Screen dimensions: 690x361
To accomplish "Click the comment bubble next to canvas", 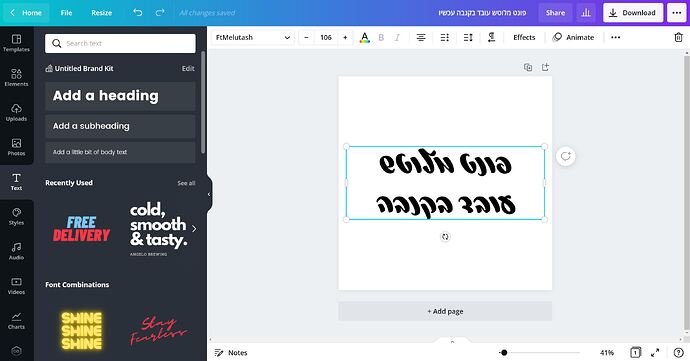I will tap(565, 156).
